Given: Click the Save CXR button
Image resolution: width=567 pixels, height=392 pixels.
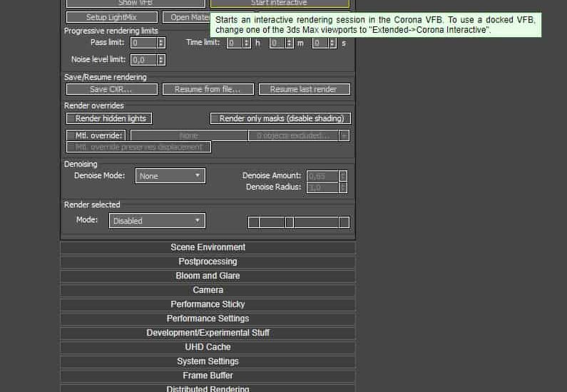Looking at the screenshot, I should (x=112, y=89).
